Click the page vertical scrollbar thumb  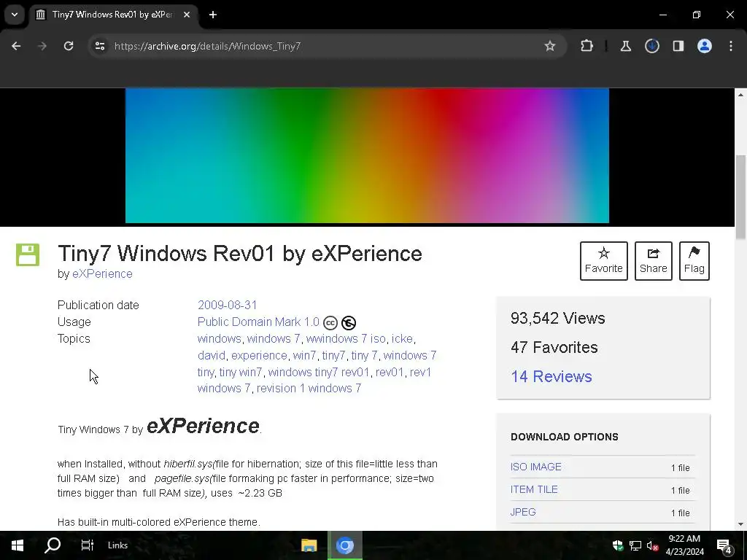click(740, 197)
